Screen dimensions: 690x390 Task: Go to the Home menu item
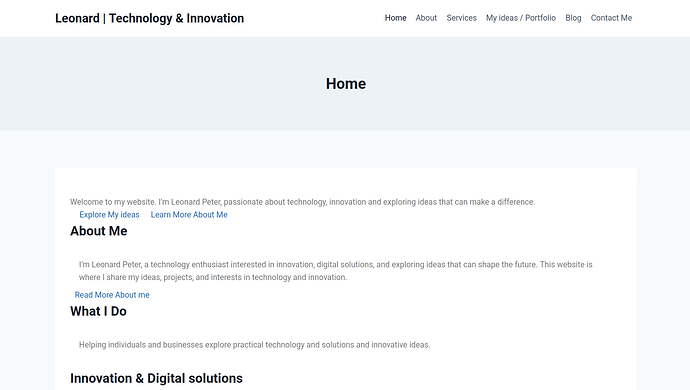point(396,18)
